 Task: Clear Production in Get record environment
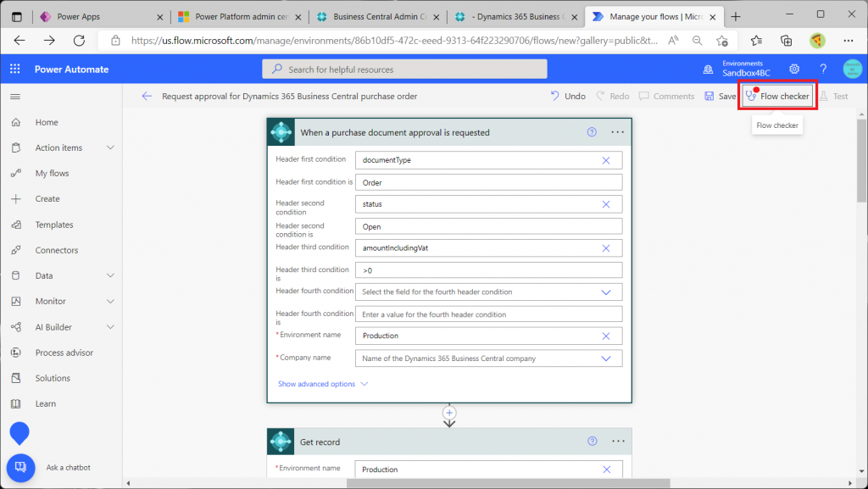tap(607, 470)
